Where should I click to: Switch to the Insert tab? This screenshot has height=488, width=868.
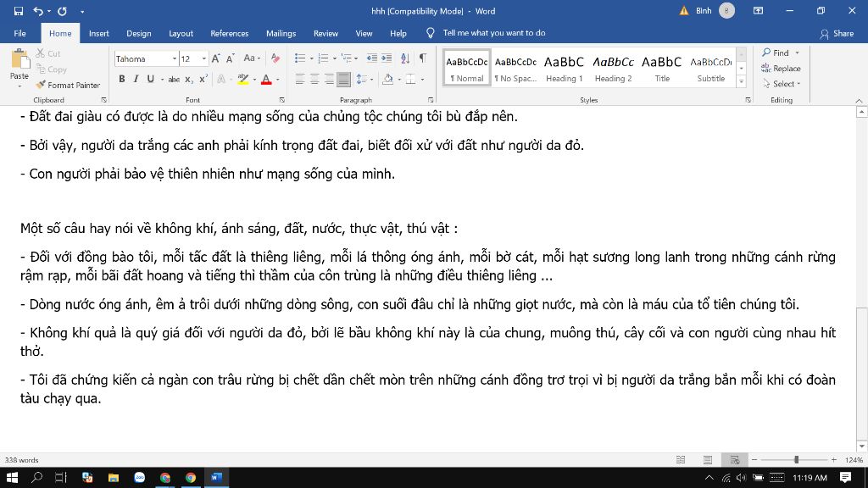click(98, 33)
